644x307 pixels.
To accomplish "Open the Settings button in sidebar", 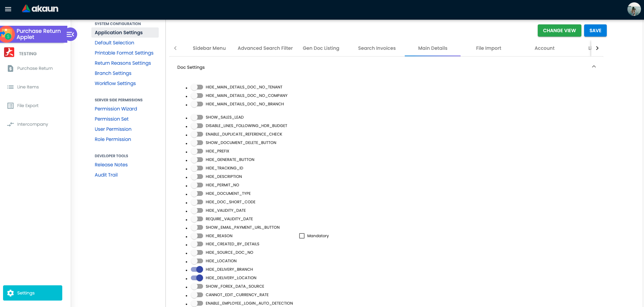I will point(32,293).
